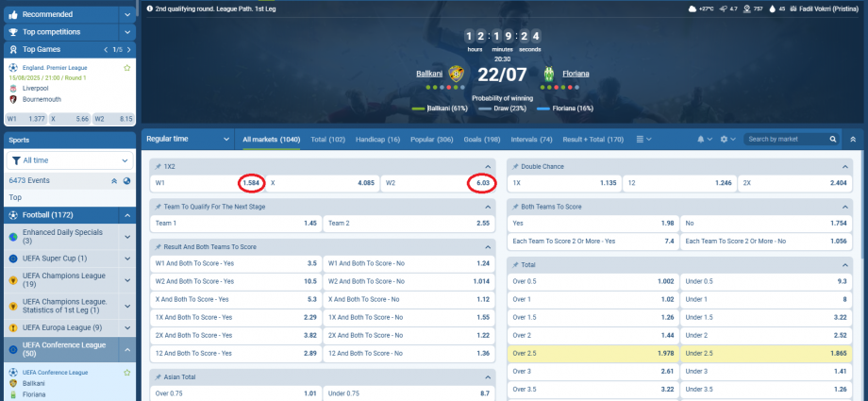This screenshot has height=401, width=868.
Task: Go to next Top Games card
Action: [x=129, y=50]
